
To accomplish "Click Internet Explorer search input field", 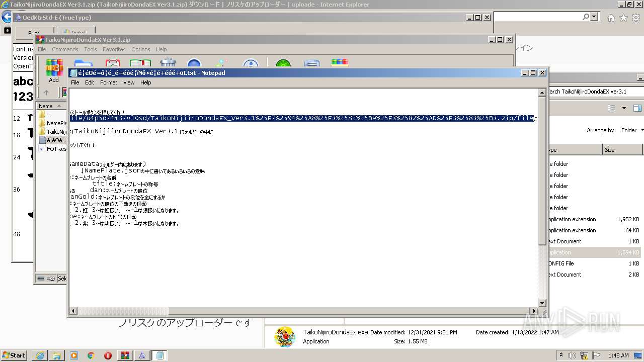I will click(x=537, y=17).
